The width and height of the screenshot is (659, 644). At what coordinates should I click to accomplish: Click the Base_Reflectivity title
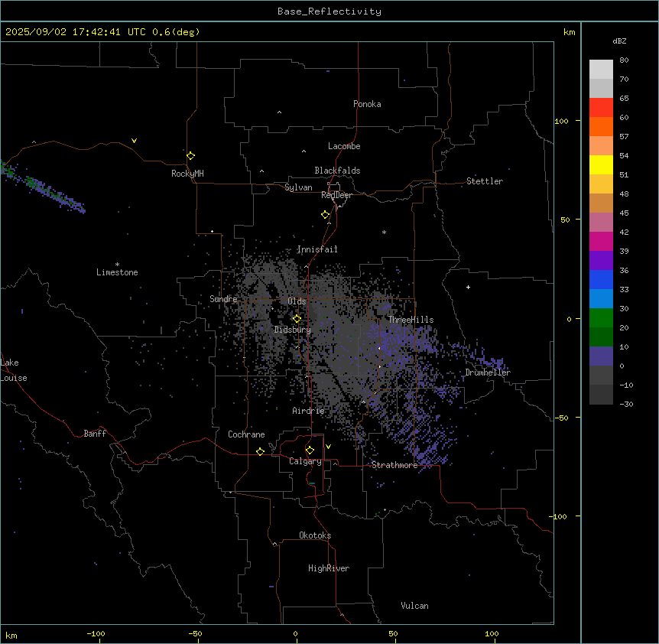(329, 11)
